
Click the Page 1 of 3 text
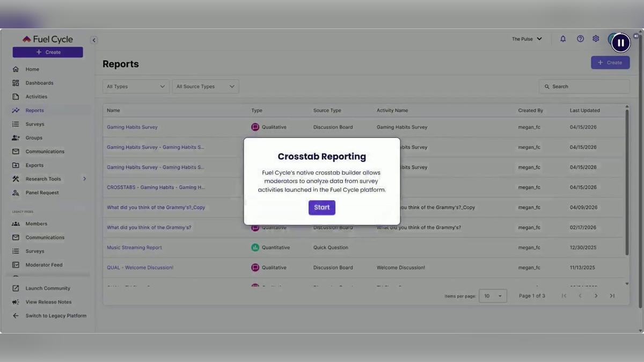[532, 296]
